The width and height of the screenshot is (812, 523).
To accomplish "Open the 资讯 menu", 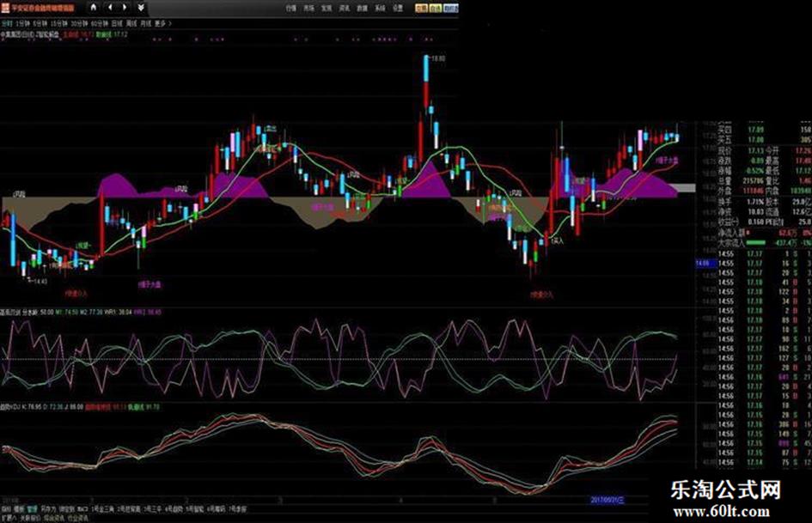I will click(x=344, y=7).
